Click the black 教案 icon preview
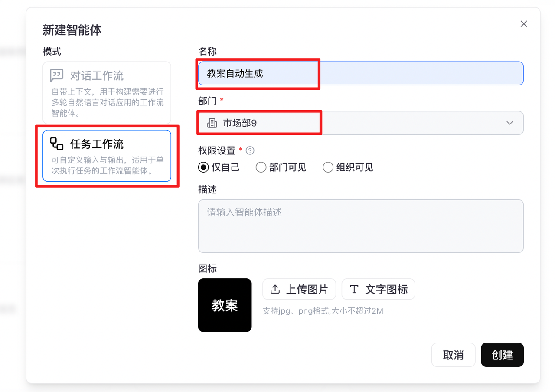The width and height of the screenshot is (555, 392). 225,305
